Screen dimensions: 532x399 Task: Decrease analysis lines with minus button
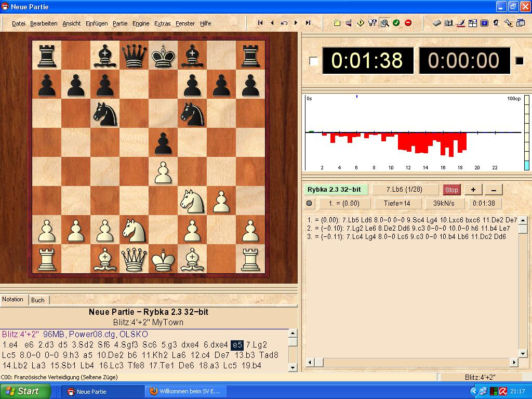(x=494, y=190)
